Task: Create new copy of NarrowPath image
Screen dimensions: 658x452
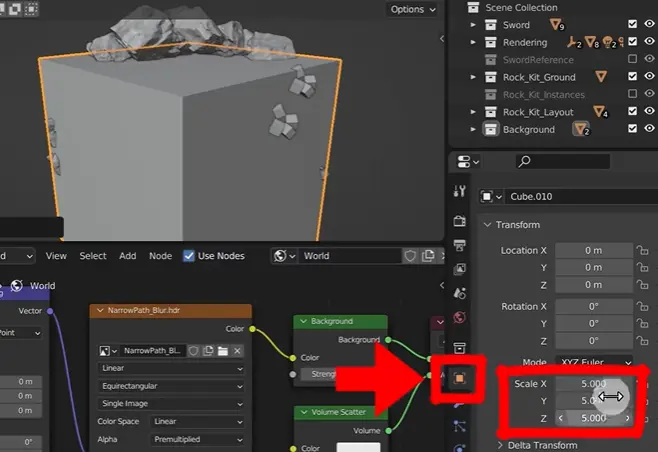Action: (208, 351)
